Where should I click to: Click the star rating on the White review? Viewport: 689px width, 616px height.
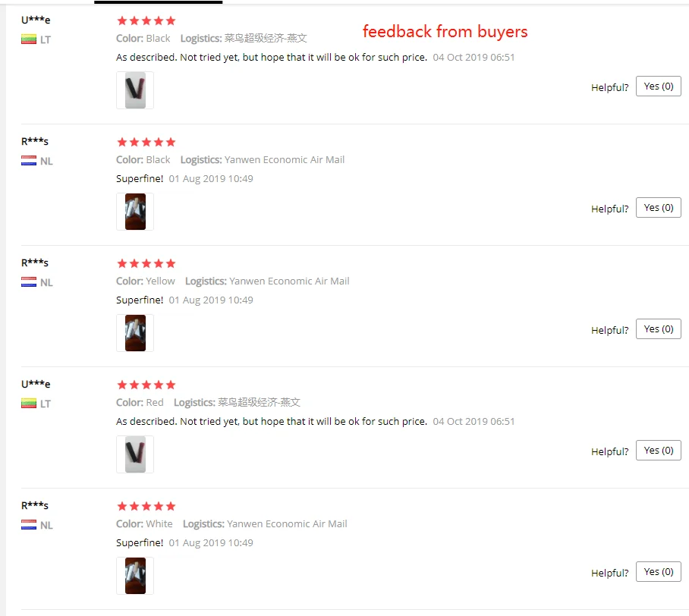146,506
